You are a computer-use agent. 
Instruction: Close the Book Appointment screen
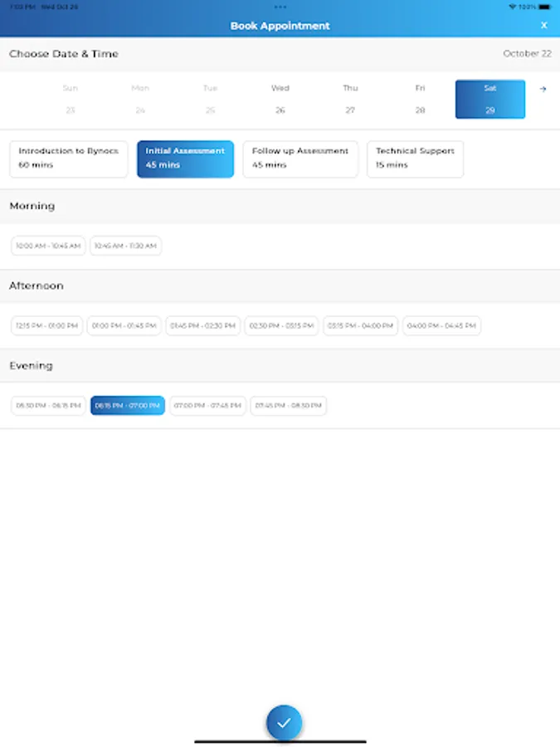tap(543, 25)
